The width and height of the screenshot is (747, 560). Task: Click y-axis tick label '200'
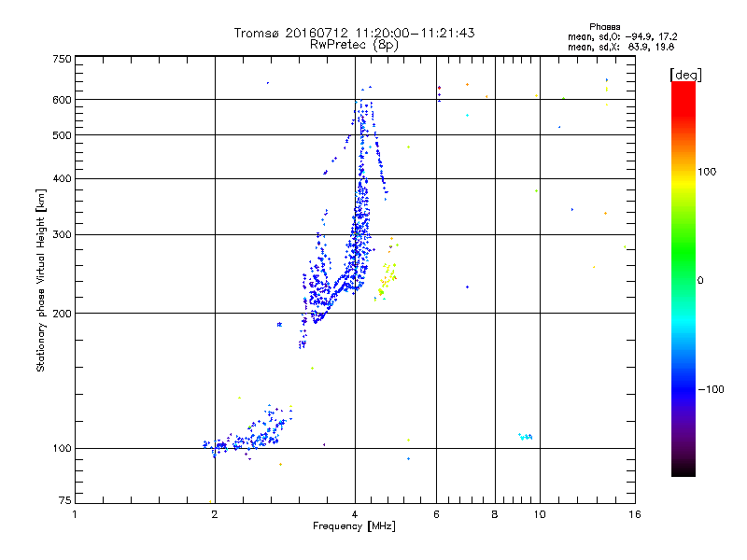point(62,314)
